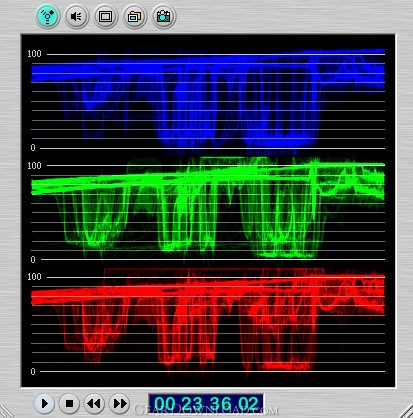Image resolution: width=413 pixels, height=418 pixels.
Task: Select the 100 label on blue graph
Action: point(34,54)
